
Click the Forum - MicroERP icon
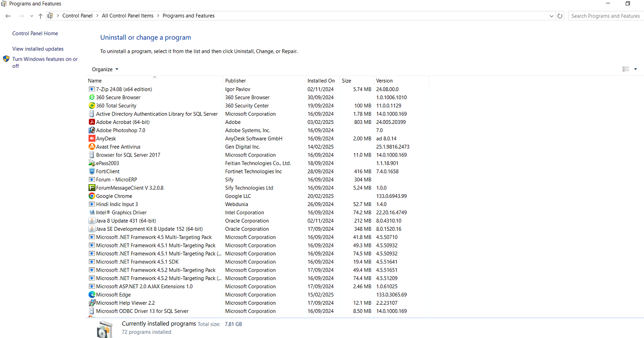[x=92, y=179]
